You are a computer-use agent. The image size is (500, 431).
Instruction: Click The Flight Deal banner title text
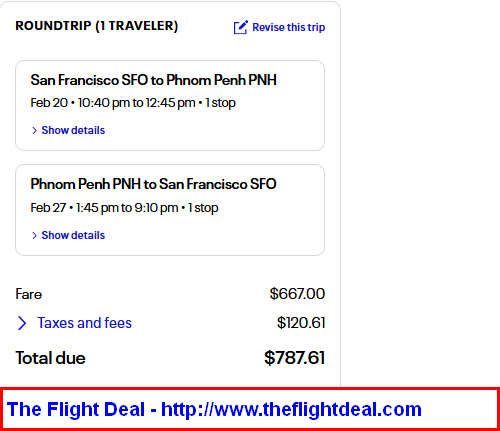coord(76,409)
